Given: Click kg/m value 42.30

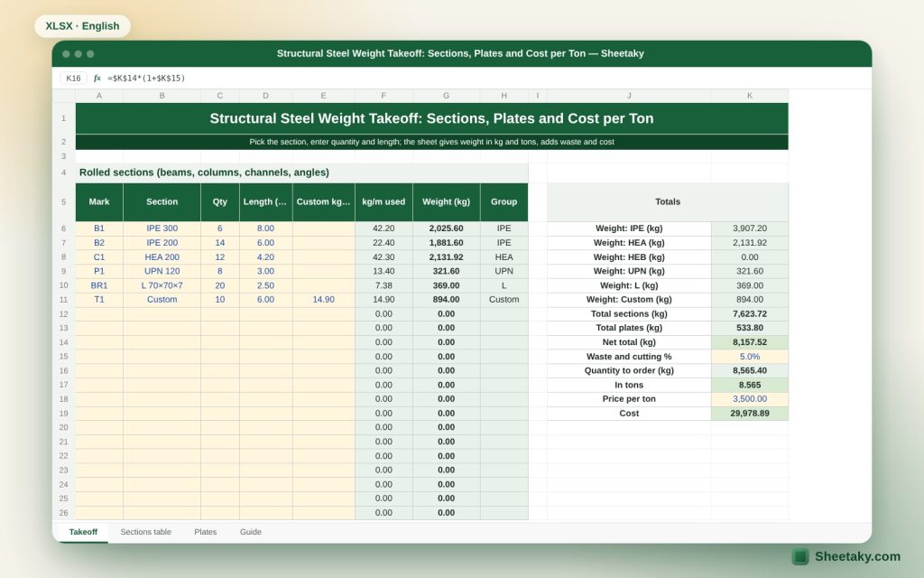Looking at the screenshot, I should click(383, 257).
